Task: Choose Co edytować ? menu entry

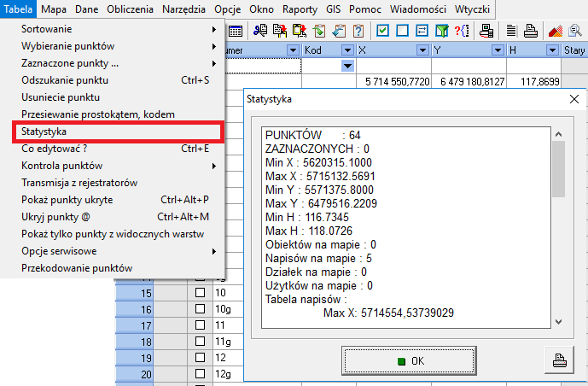Action: [113, 149]
